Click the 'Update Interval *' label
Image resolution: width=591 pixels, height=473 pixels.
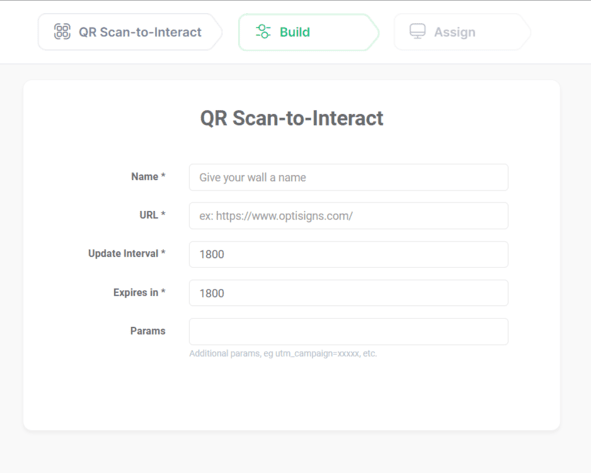point(127,254)
